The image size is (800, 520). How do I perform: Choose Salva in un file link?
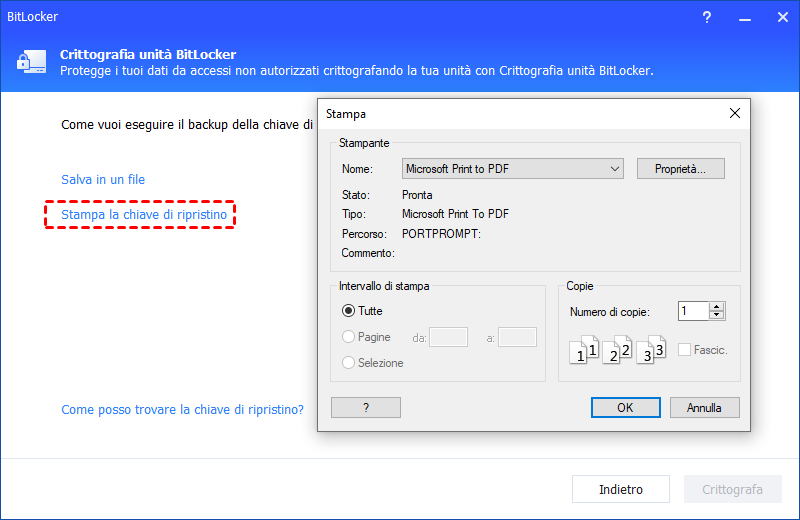click(x=103, y=180)
